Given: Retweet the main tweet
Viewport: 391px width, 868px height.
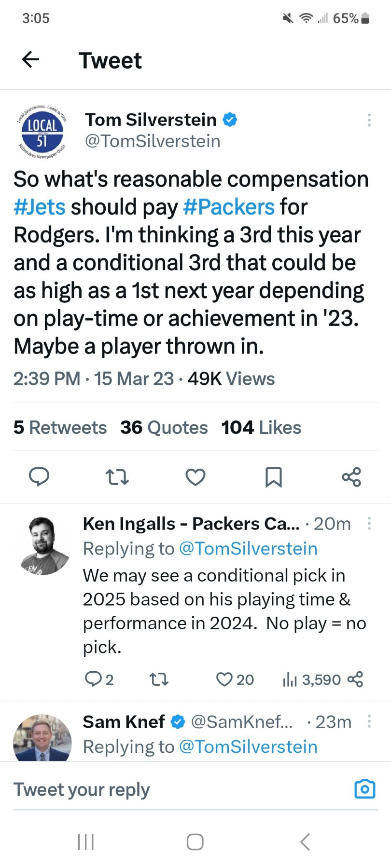Looking at the screenshot, I should (117, 477).
